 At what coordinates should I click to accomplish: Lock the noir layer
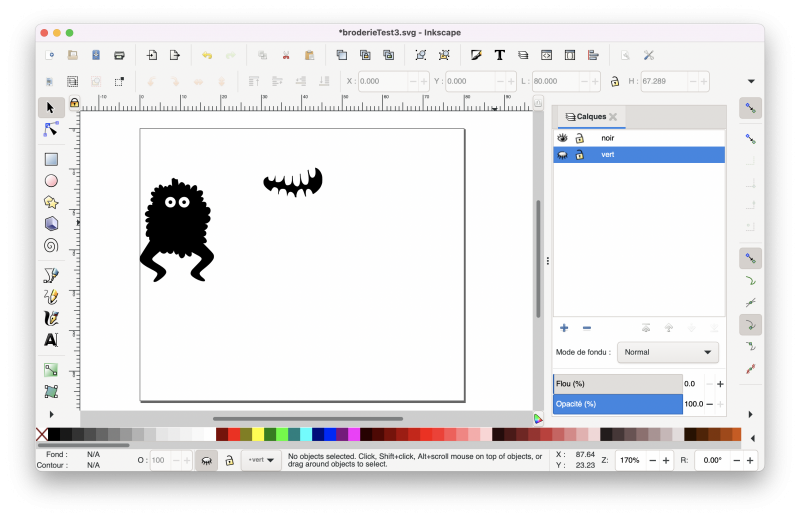[x=579, y=138]
